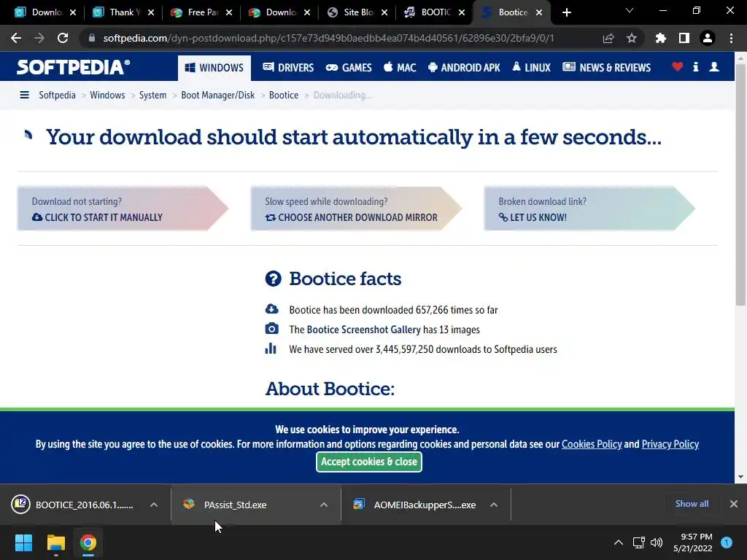Click the address bar URL field
Image resolution: width=747 pixels, height=560 pixels.
pos(329,38)
